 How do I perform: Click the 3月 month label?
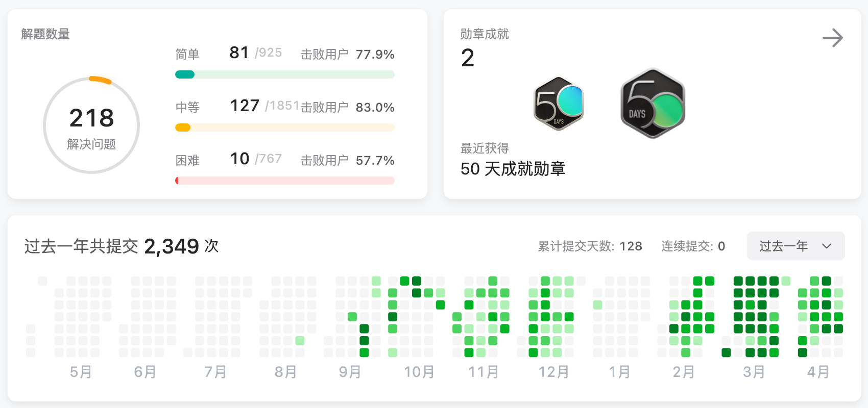click(x=754, y=372)
